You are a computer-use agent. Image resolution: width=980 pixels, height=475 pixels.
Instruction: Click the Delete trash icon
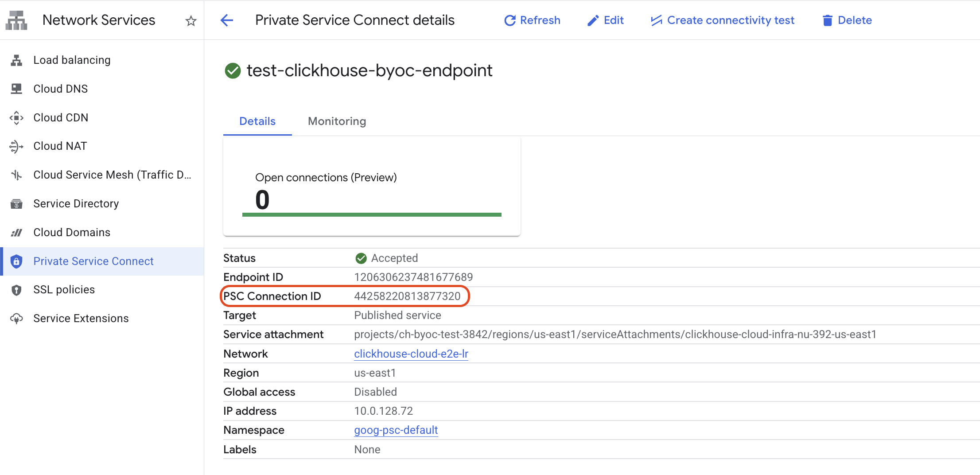click(x=827, y=20)
